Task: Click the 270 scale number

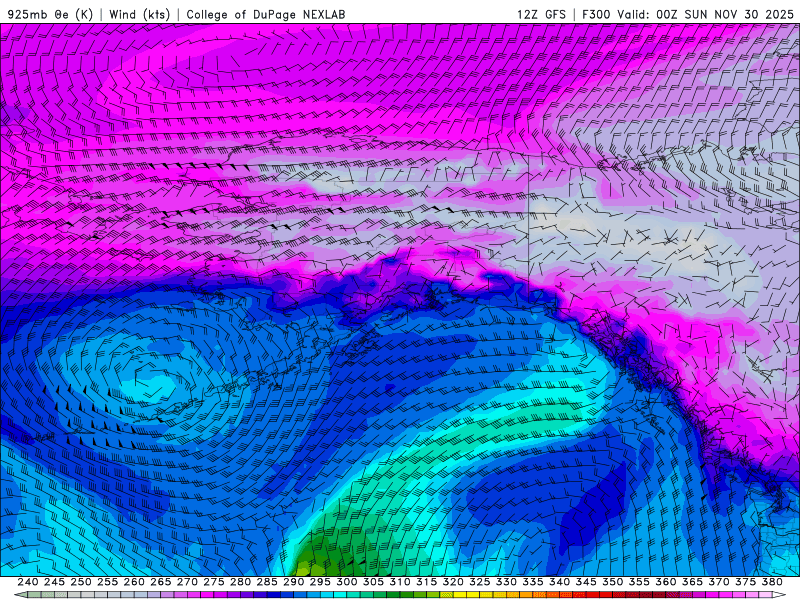Action: [x=187, y=582]
